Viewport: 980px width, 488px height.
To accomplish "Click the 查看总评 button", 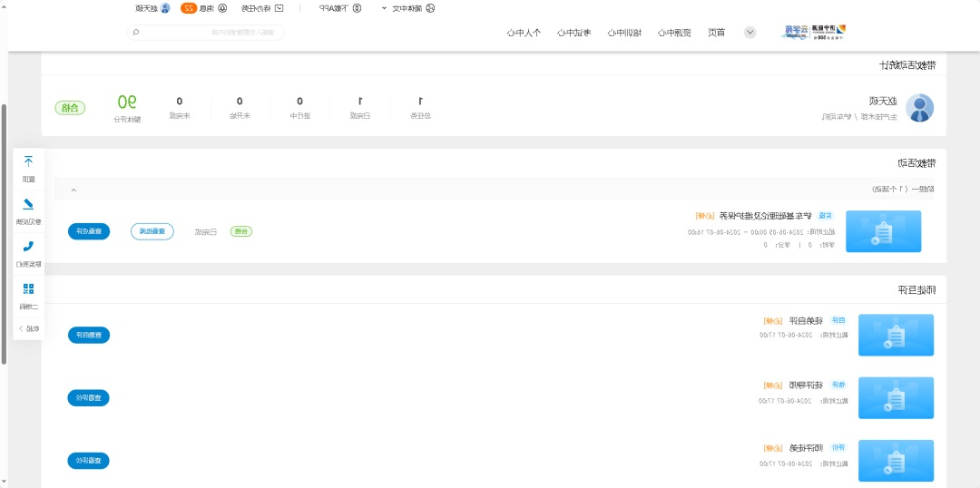I will [88, 231].
